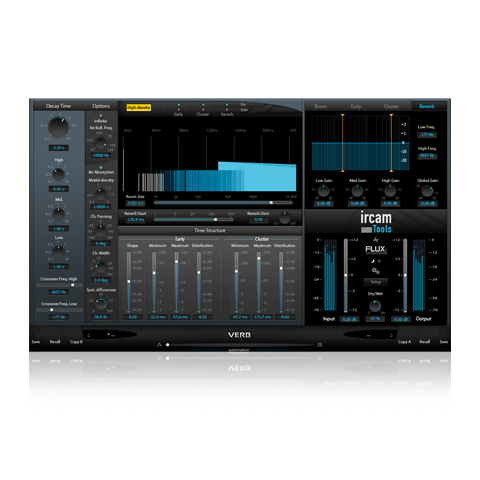Screen dimensions: 480x480
Task: Click the Options header tab
Action: 101,106
